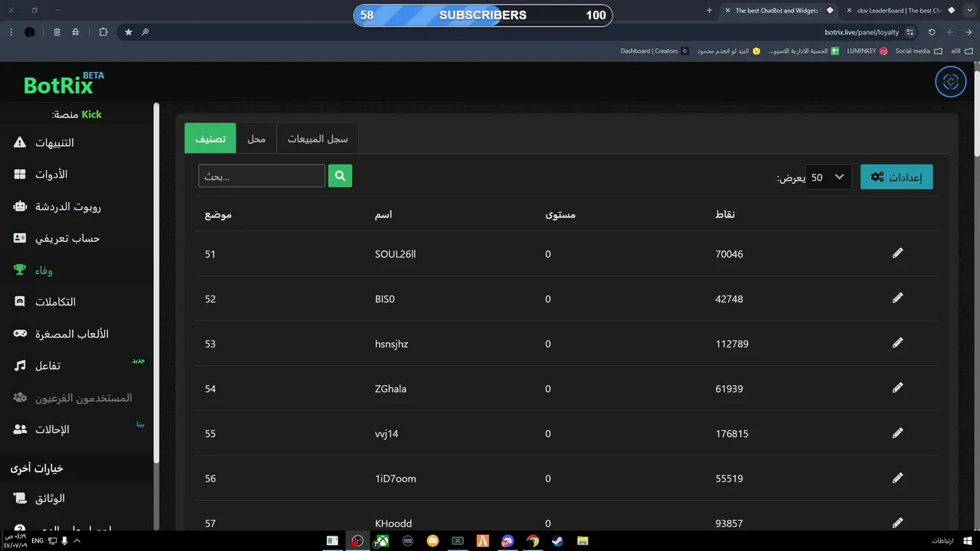The width and height of the screenshot is (980, 551).
Task: Click the green search magnifier button
Action: pos(340,176)
